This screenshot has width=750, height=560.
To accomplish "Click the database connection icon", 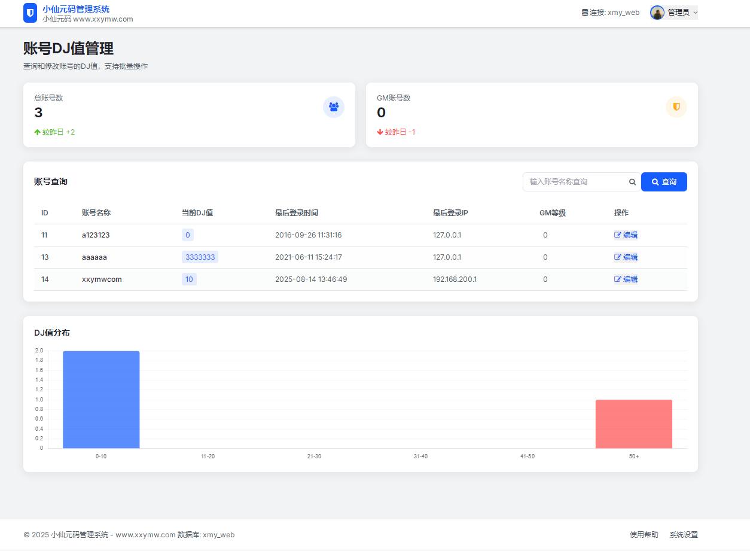I will pyautogui.click(x=585, y=13).
